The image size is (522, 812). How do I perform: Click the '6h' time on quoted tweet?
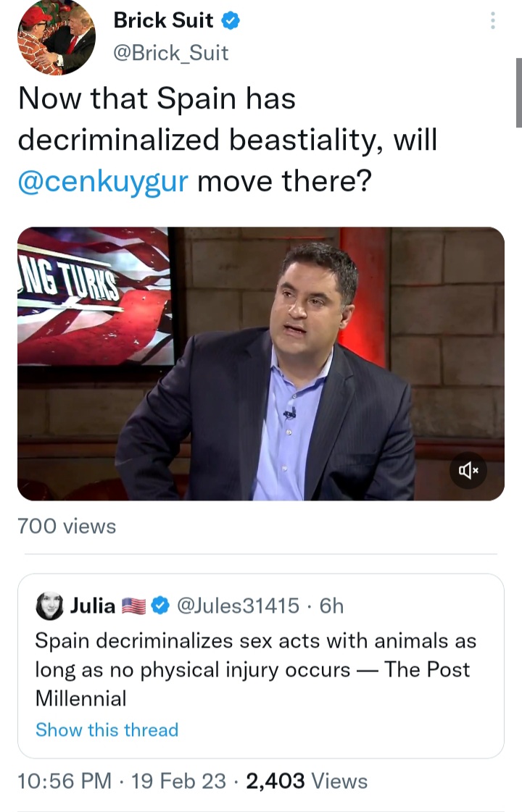pos(331,606)
